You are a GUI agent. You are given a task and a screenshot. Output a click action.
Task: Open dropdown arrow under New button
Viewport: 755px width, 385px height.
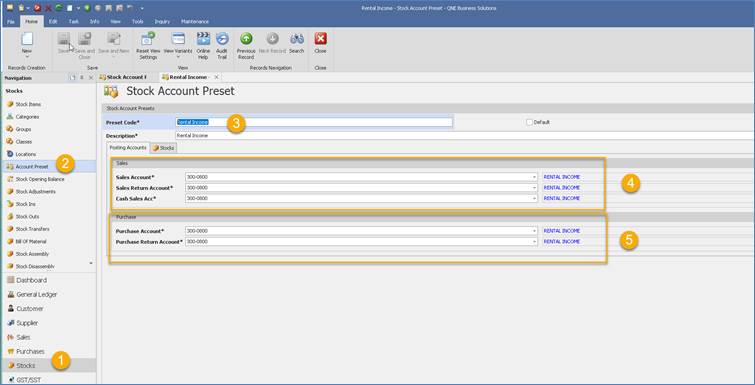(27, 57)
